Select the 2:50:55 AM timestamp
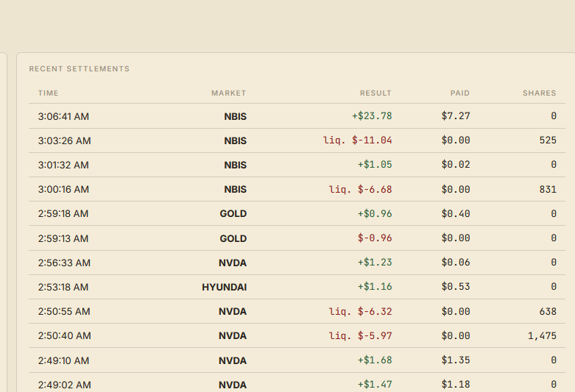The height and width of the screenshot is (392, 575). (64, 311)
